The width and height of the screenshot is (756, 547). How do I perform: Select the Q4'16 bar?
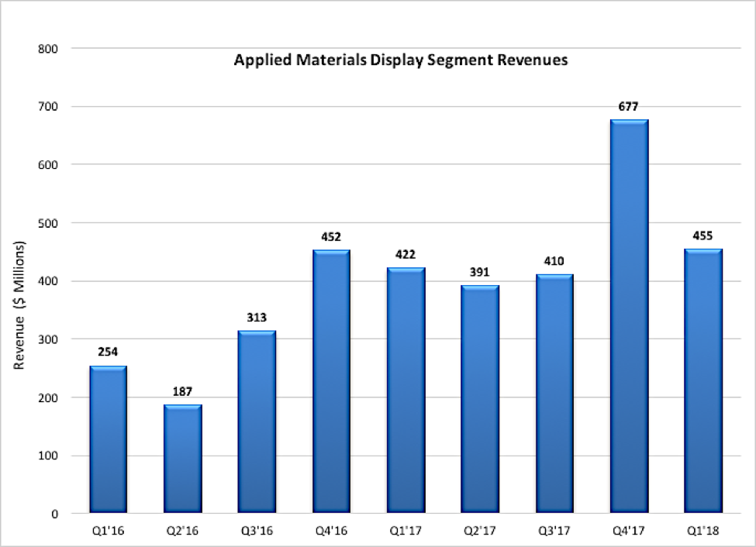click(331, 381)
